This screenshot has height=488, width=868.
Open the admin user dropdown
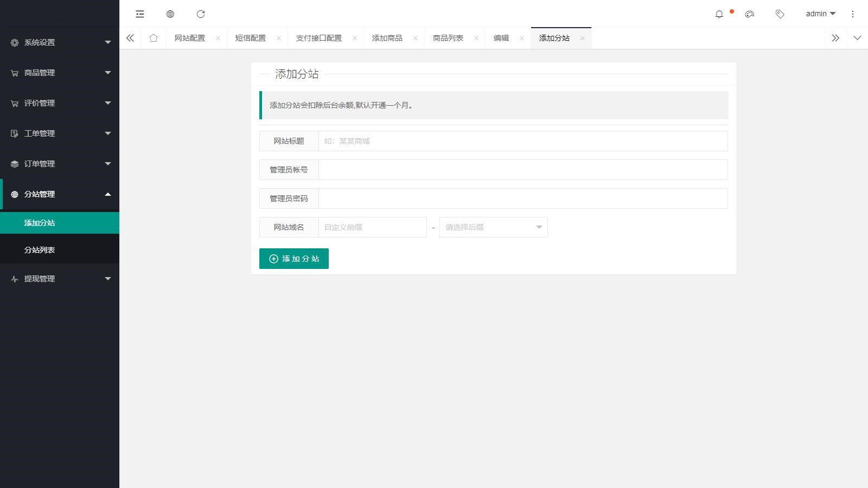820,14
